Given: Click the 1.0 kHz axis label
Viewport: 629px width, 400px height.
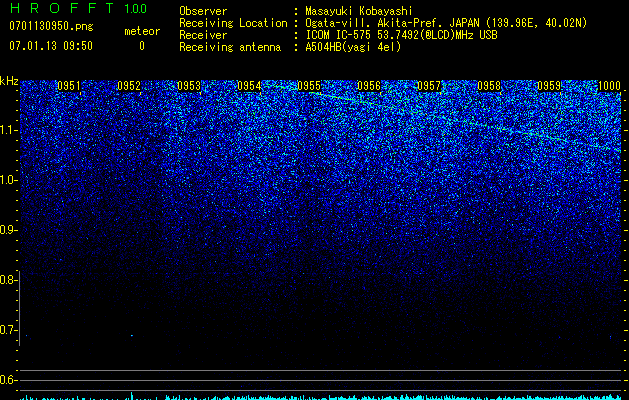Looking at the screenshot, I should click(9, 181).
